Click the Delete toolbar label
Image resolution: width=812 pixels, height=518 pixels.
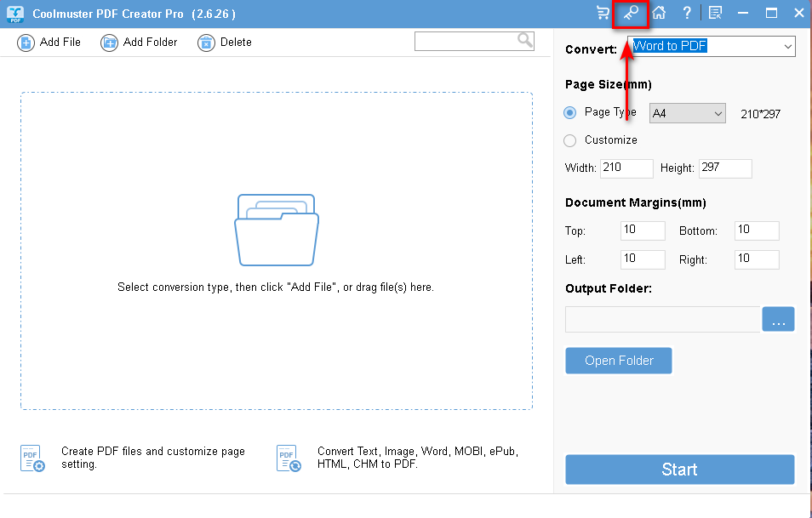[x=236, y=43]
